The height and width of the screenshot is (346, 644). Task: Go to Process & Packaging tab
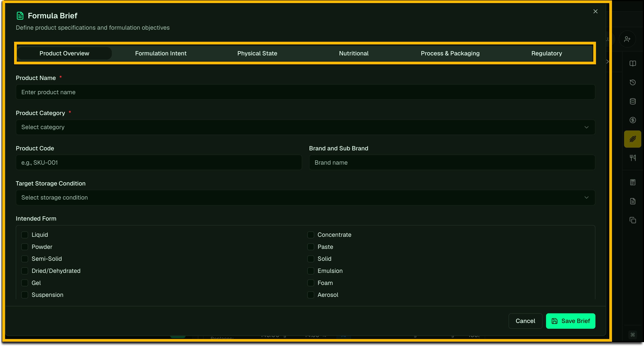450,53
